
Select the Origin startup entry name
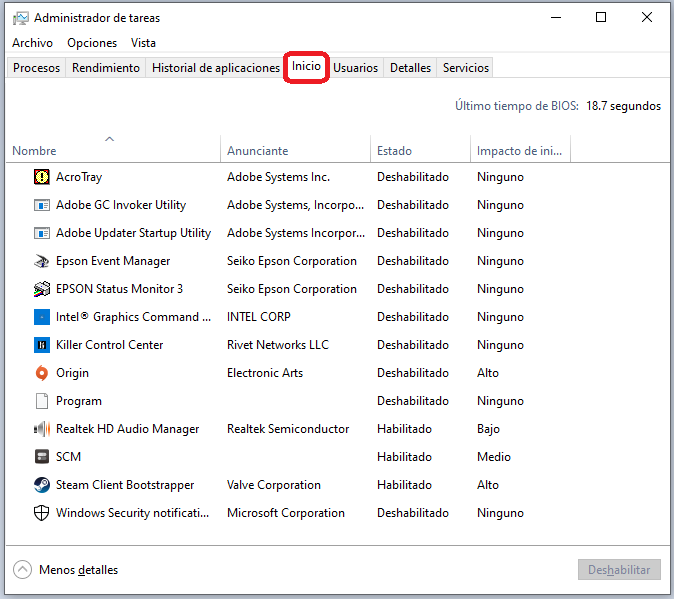tap(72, 373)
